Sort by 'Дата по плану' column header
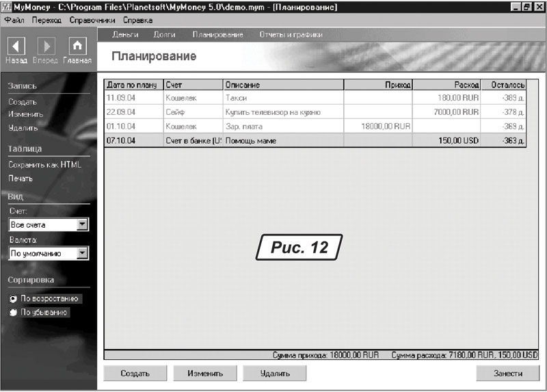 [133, 85]
